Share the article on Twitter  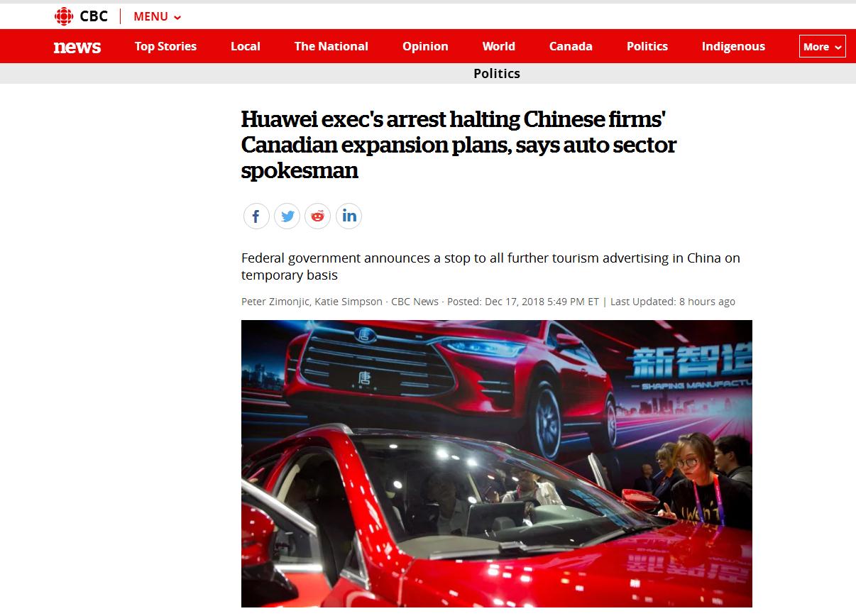pos(287,216)
